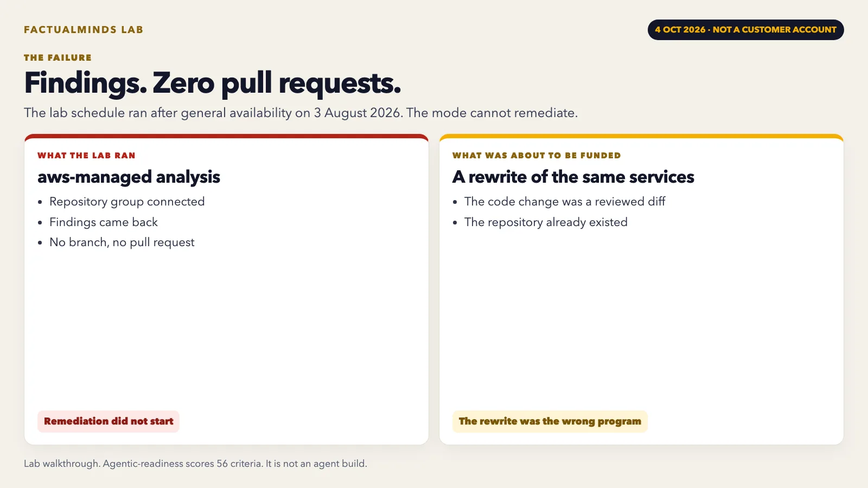Viewport: 868px width, 488px height.
Task: Click the 'Findings. Zero pull requests.' headline
Action: pos(213,83)
